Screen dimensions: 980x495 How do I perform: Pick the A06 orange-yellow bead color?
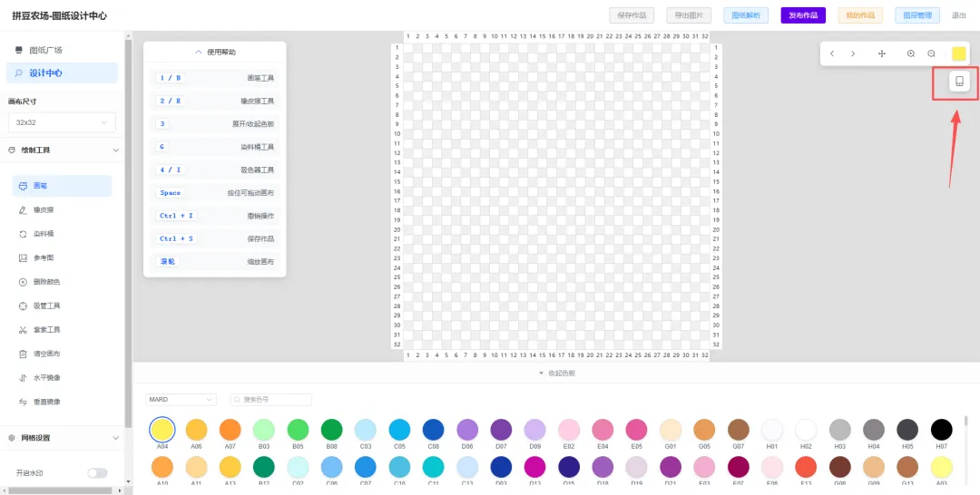tap(196, 430)
